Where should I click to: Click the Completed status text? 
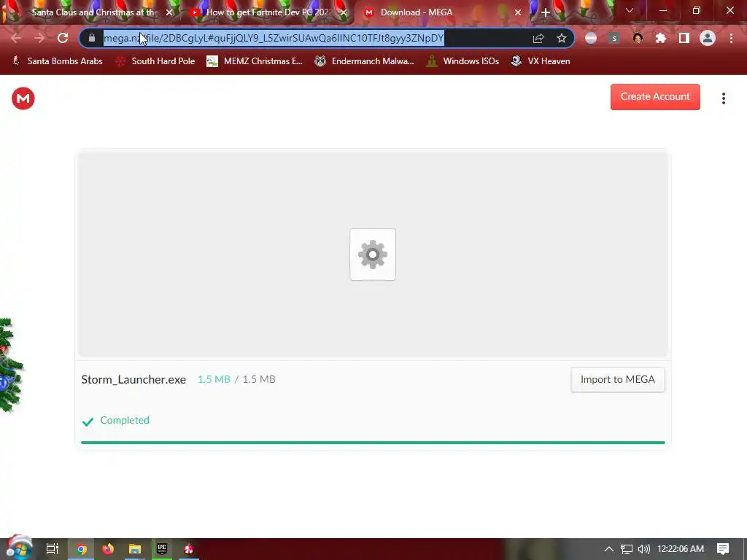124,420
